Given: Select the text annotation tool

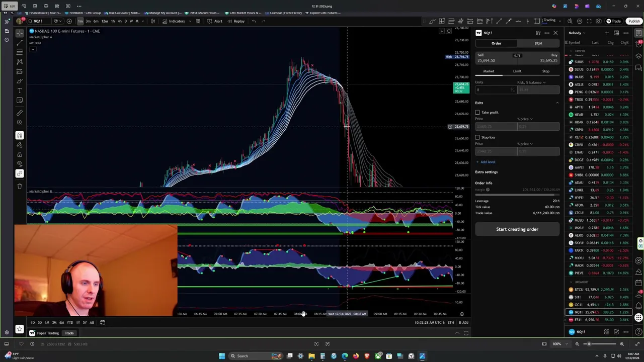Looking at the screenshot, I should [20, 90].
